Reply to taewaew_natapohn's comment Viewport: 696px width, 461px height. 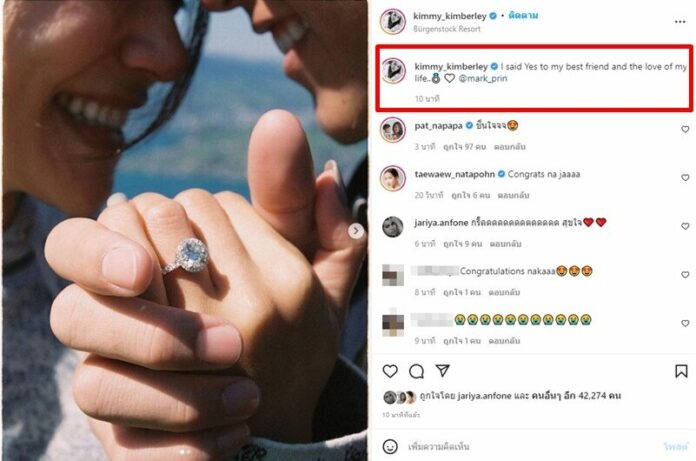[513, 195]
